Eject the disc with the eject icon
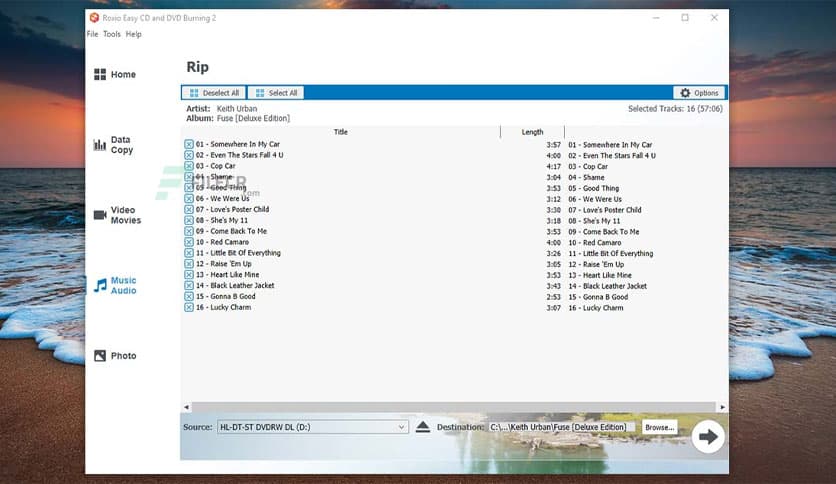836x484 pixels. coord(423,427)
